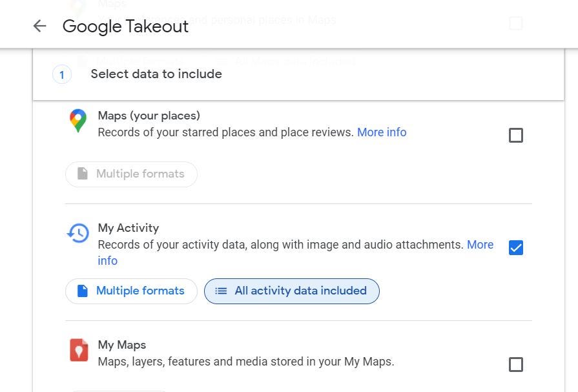Check the My Maps checkbox
This screenshot has width=578, height=392.
516,364
